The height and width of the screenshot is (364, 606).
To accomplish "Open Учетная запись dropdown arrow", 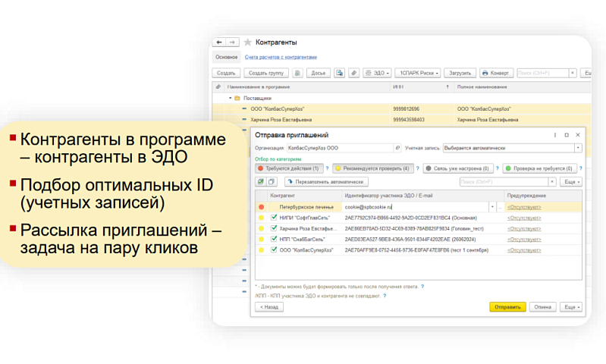I will pos(578,148).
